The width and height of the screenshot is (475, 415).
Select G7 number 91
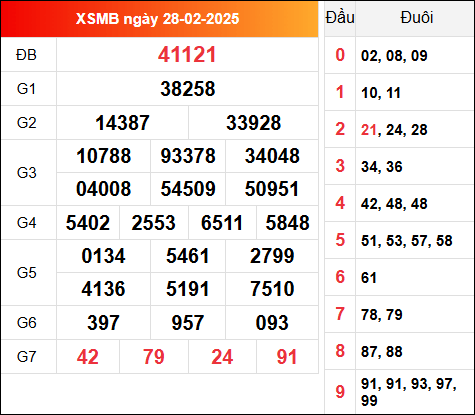pos(287,357)
